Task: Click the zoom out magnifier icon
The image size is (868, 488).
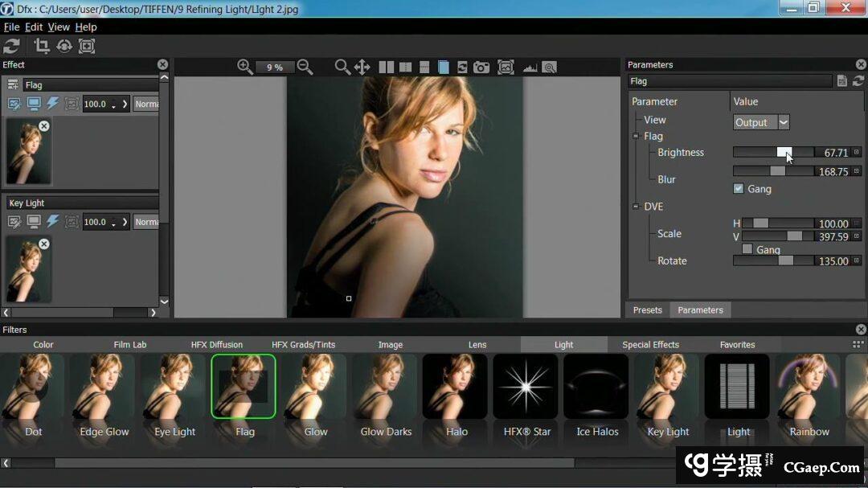Action: tap(305, 68)
